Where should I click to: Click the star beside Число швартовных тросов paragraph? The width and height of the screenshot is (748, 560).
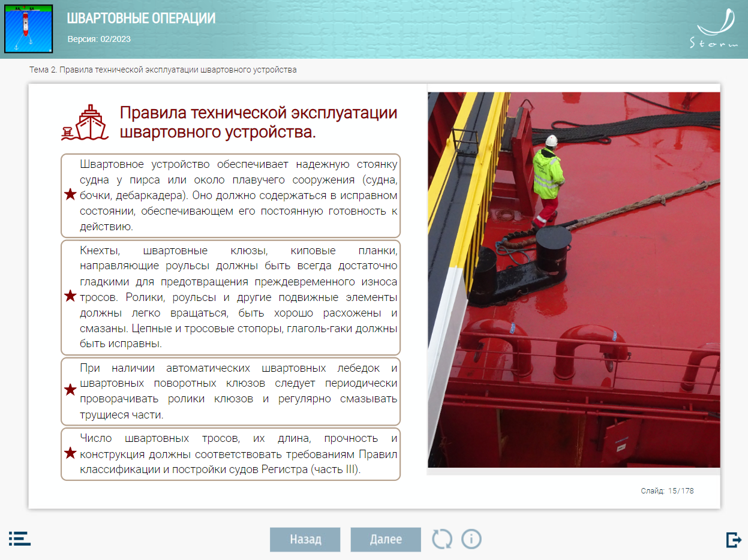point(70,453)
